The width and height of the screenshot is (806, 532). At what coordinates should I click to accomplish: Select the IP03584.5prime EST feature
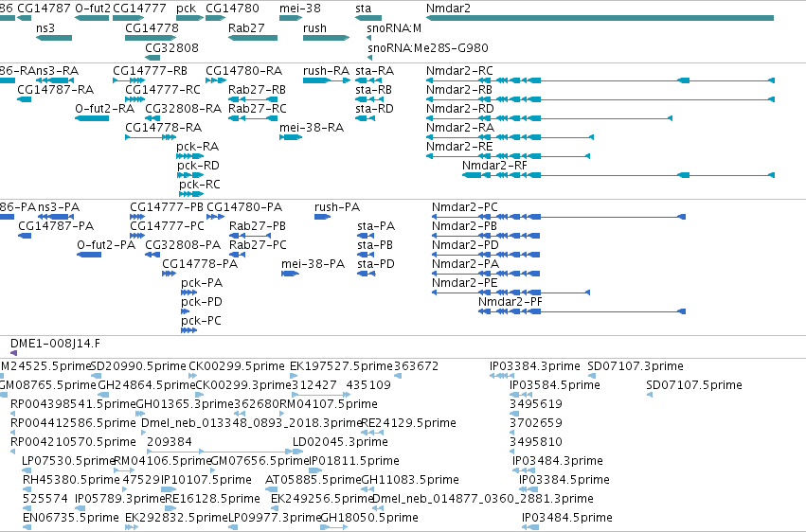click(x=521, y=395)
